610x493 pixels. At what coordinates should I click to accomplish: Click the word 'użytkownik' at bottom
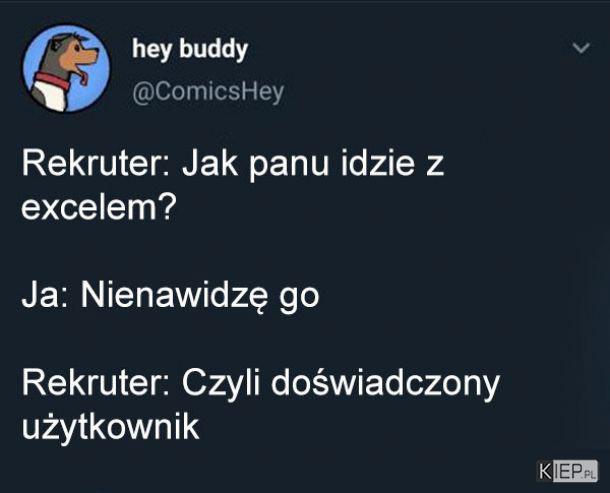click(110, 427)
